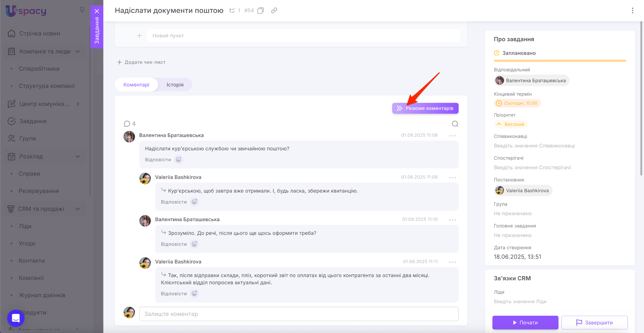Image resolution: width=644 pixels, height=333 pixels.
Task: Click the Високий priority badge
Action: [511, 124]
